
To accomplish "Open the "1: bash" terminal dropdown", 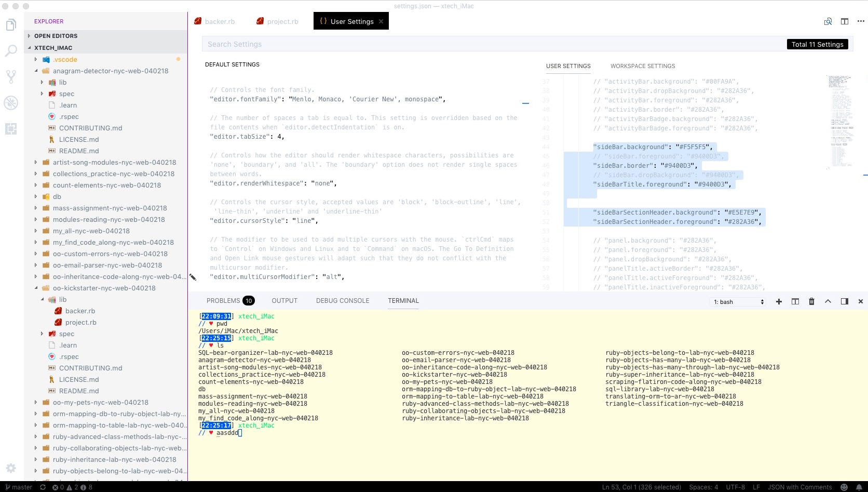I will pyautogui.click(x=738, y=301).
